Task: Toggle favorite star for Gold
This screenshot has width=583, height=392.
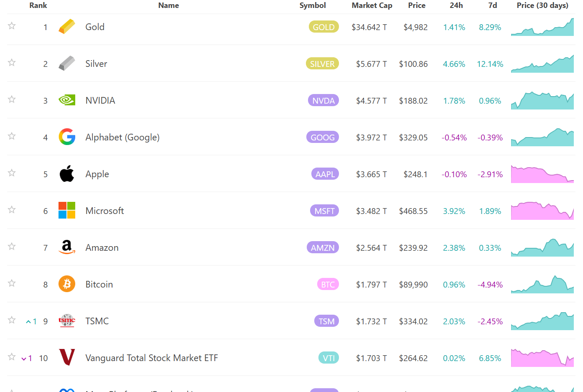Action: point(12,26)
